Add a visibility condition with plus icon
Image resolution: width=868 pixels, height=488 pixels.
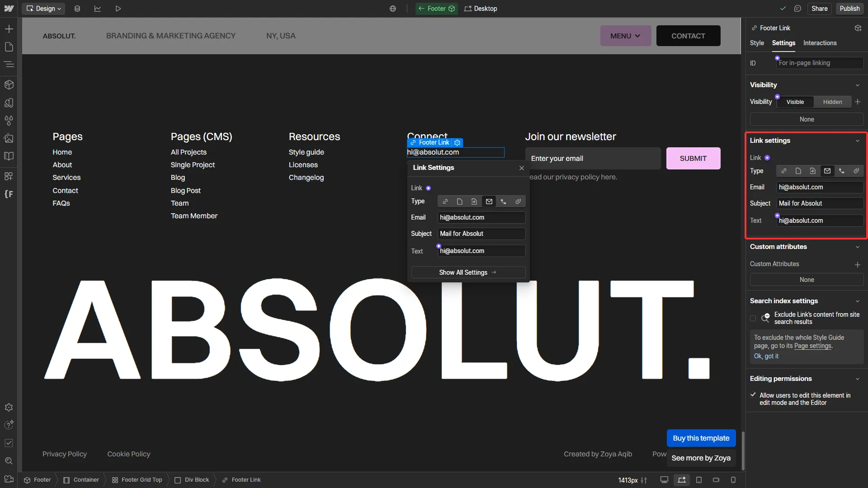858,102
